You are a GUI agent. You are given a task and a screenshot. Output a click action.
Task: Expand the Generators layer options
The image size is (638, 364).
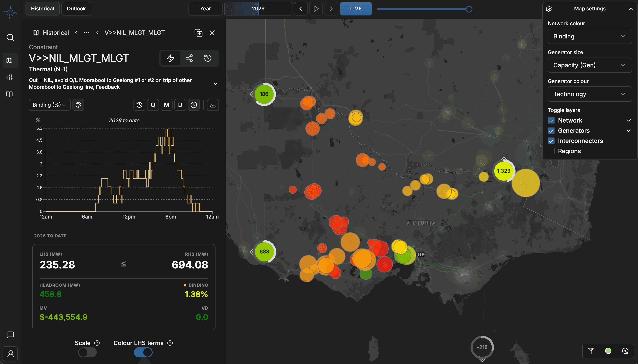click(628, 131)
